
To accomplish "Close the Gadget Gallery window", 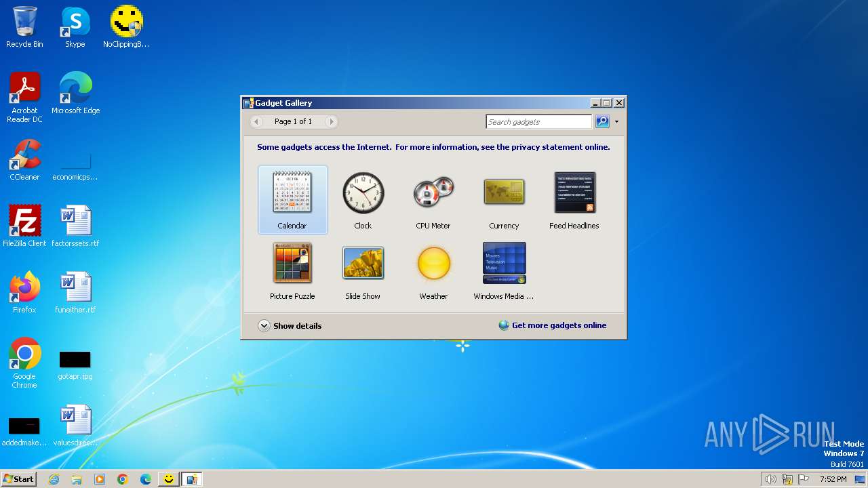I will point(618,103).
